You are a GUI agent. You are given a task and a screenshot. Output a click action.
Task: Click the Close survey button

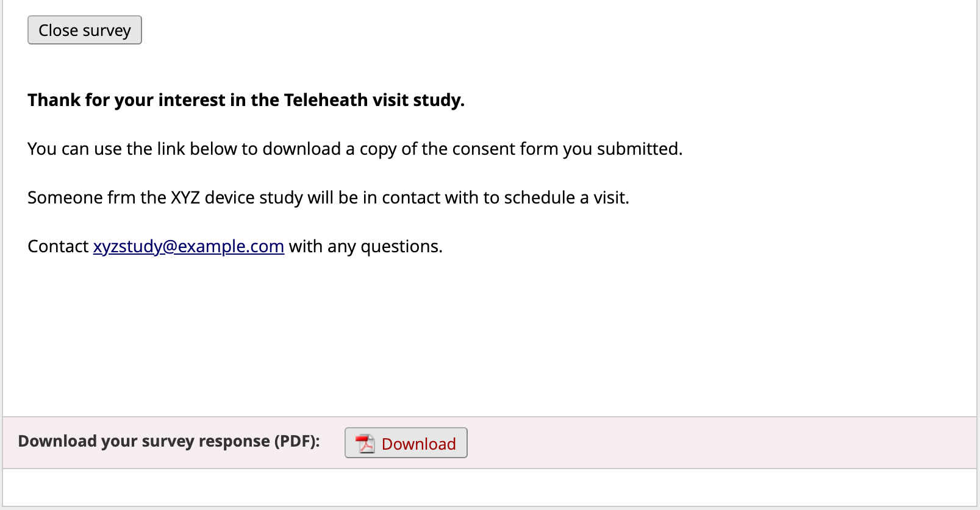85,30
